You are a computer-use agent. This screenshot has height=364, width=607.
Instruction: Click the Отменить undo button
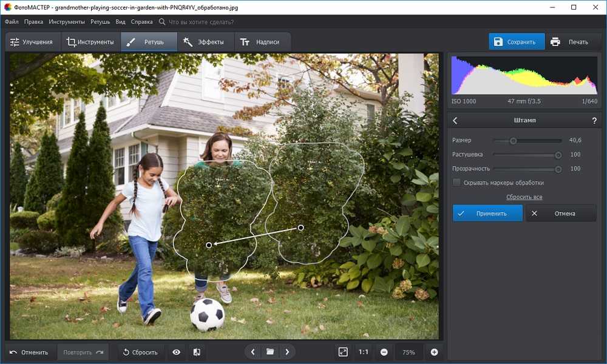pos(29,352)
